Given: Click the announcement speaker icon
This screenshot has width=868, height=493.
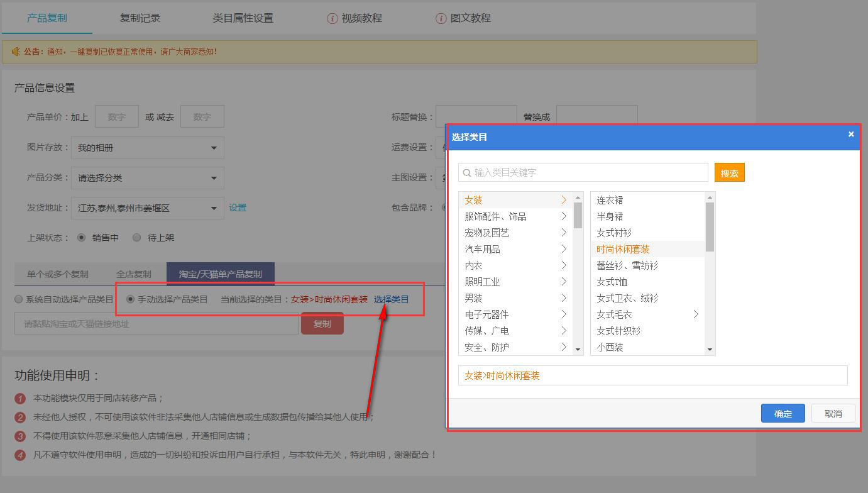Looking at the screenshot, I should click(16, 52).
